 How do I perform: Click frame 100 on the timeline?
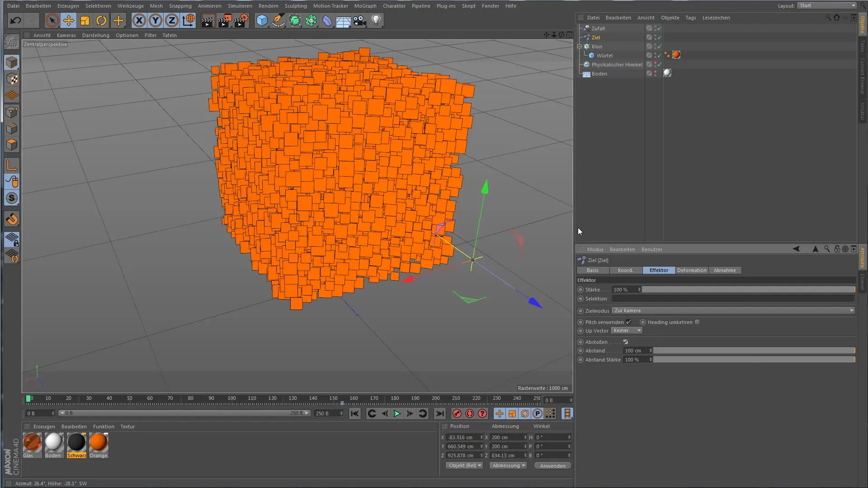tap(231, 399)
